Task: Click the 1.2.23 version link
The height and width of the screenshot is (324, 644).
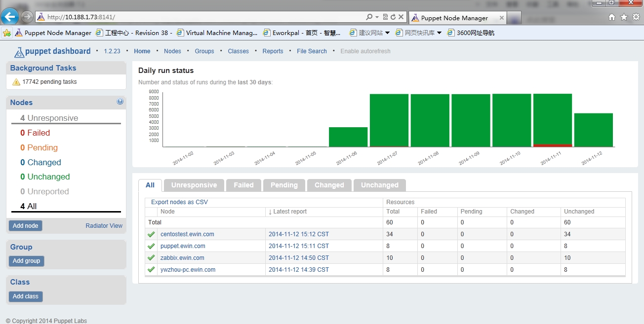Action: click(112, 51)
